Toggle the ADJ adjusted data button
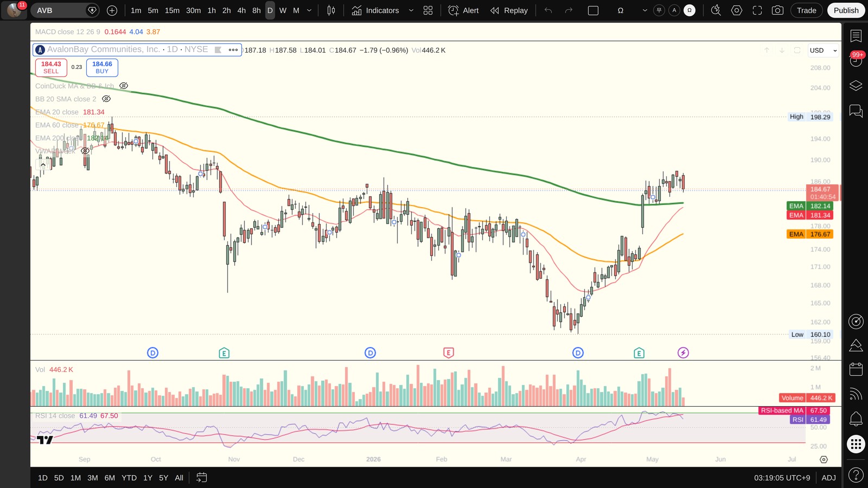 point(828,478)
